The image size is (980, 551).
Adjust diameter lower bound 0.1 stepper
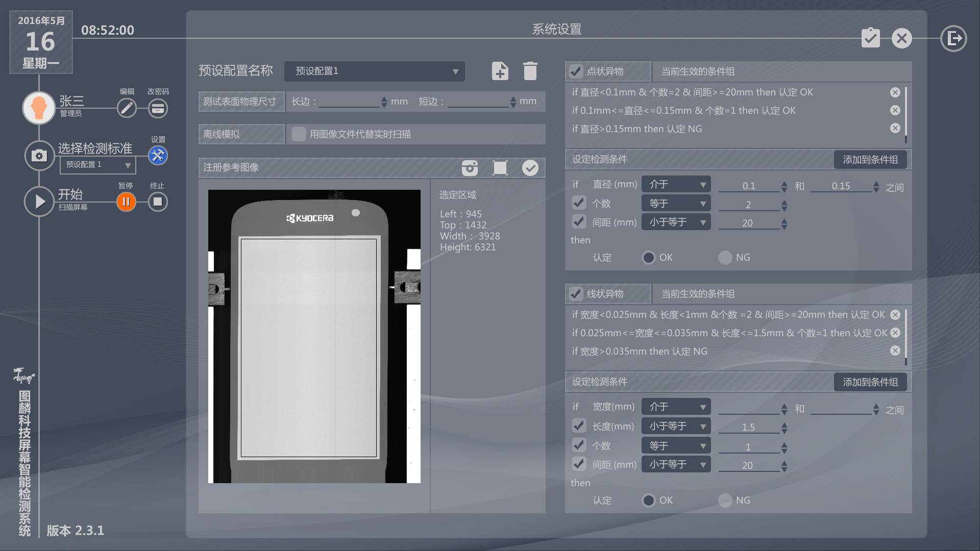(784, 187)
